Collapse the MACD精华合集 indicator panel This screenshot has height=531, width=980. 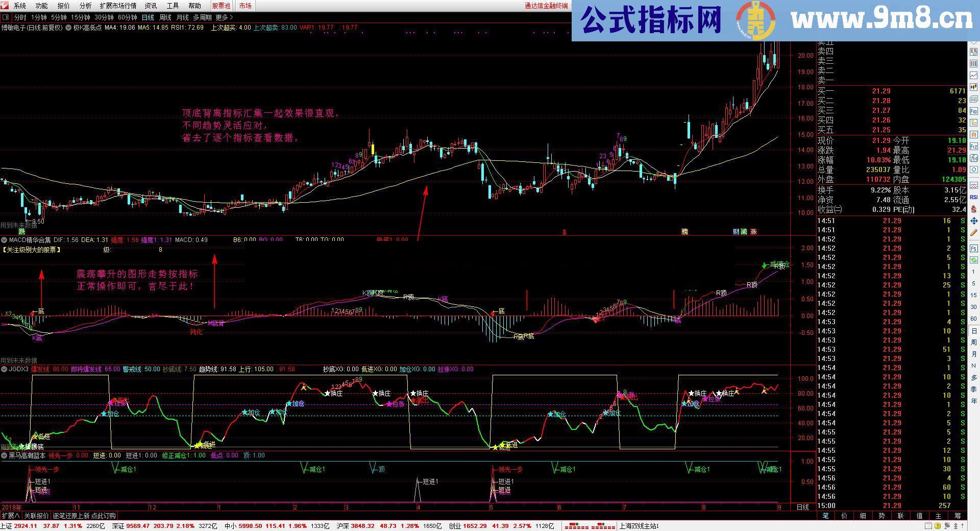(x=4, y=239)
